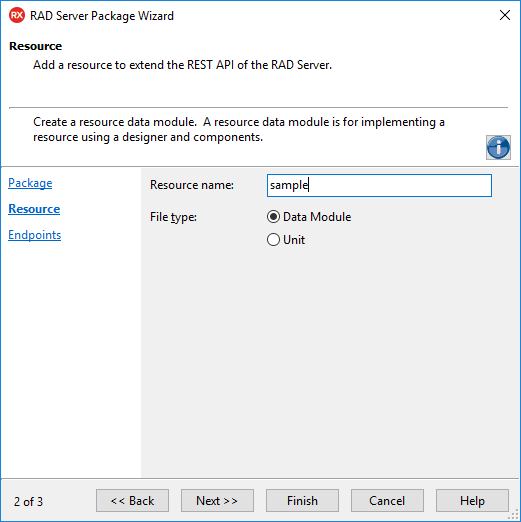Go to the Resource step link
This screenshot has height=522, width=521.
(34, 209)
